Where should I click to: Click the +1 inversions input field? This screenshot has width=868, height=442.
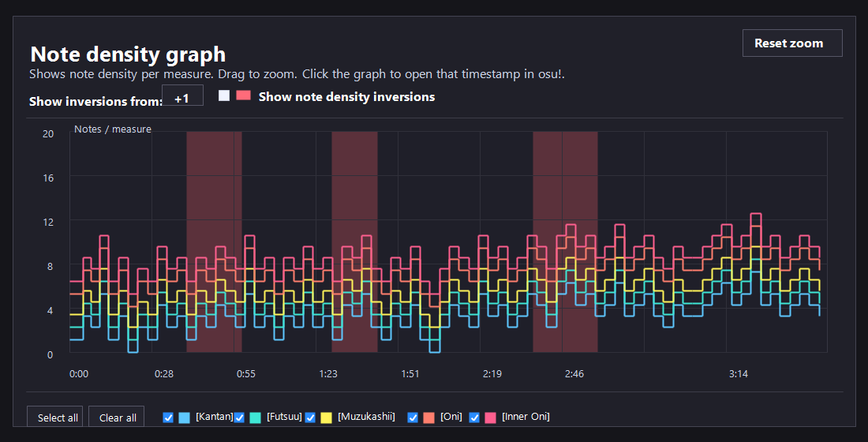[183, 96]
